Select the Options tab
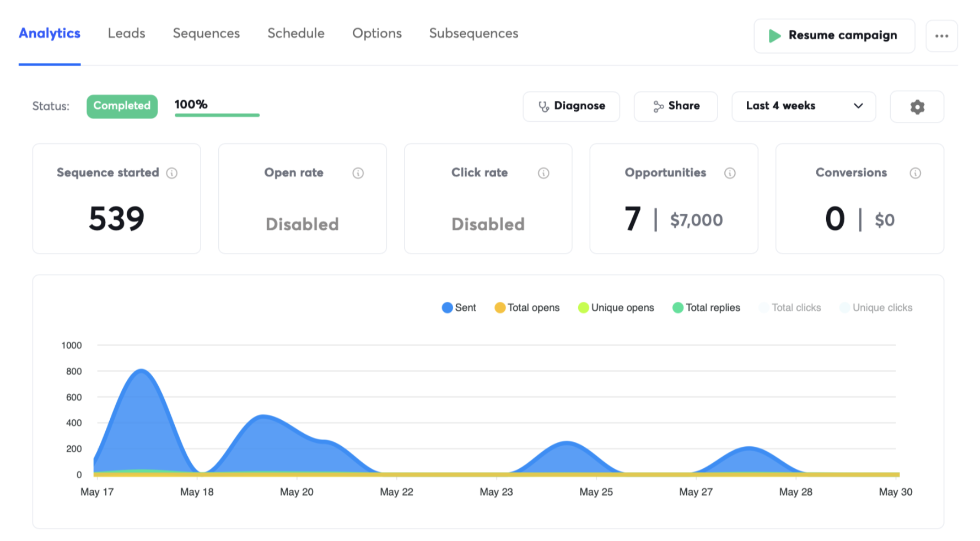980x541 pixels. pyautogui.click(x=377, y=34)
